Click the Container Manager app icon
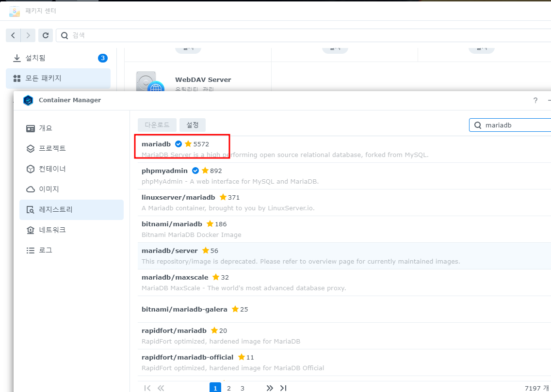The width and height of the screenshot is (551, 392). click(x=28, y=100)
